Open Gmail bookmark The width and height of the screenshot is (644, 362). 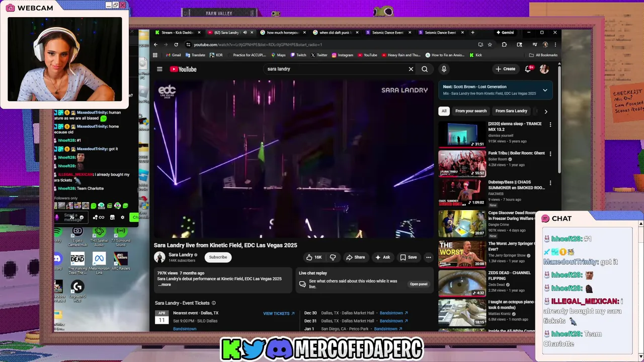(x=173, y=55)
